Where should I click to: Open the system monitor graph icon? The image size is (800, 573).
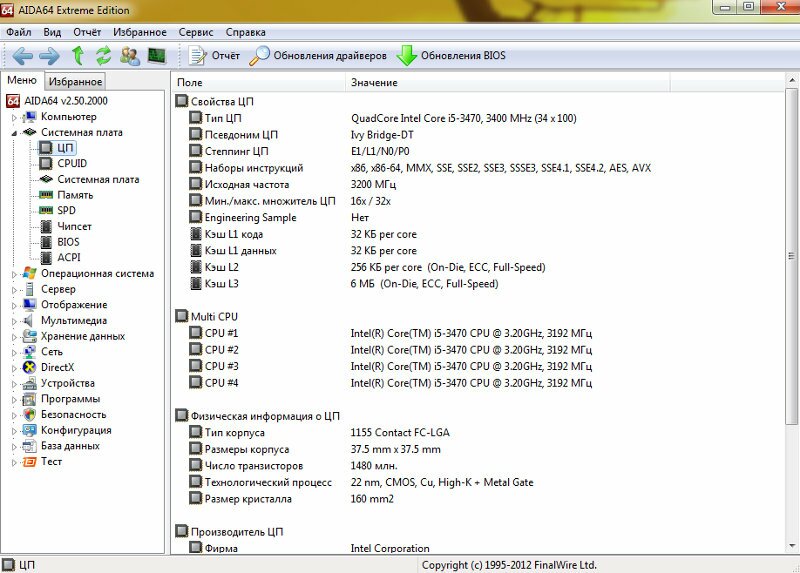(x=157, y=55)
